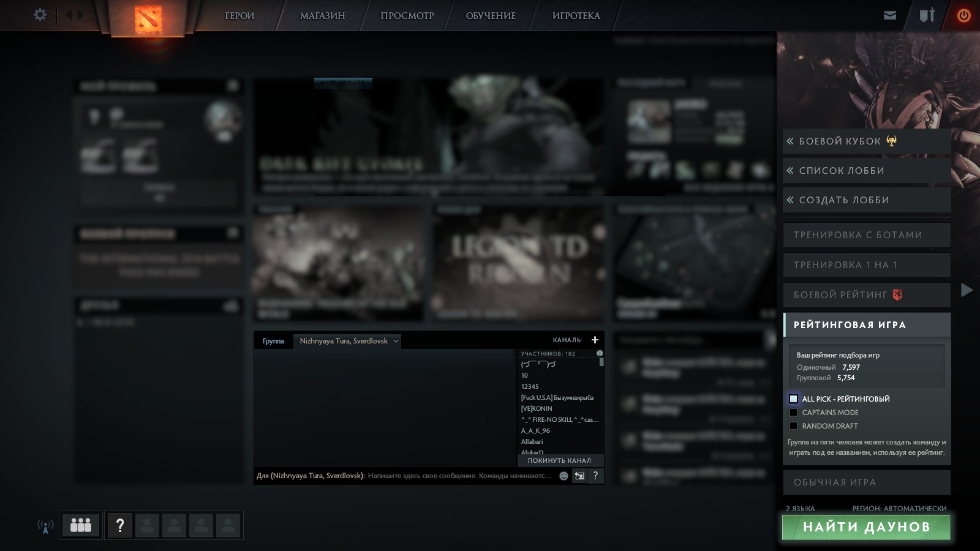Open the ОБУЧЕНИЕ menu
This screenshot has height=551, width=980.
click(x=491, y=16)
